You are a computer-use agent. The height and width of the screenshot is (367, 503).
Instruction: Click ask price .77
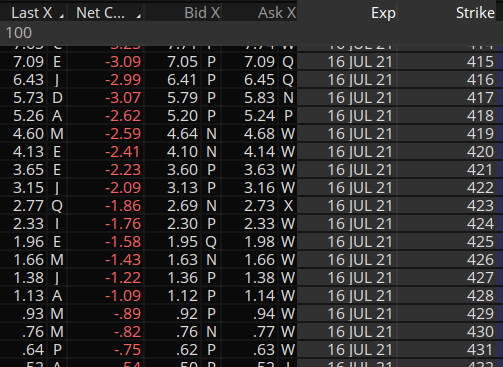[x=264, y=332]
